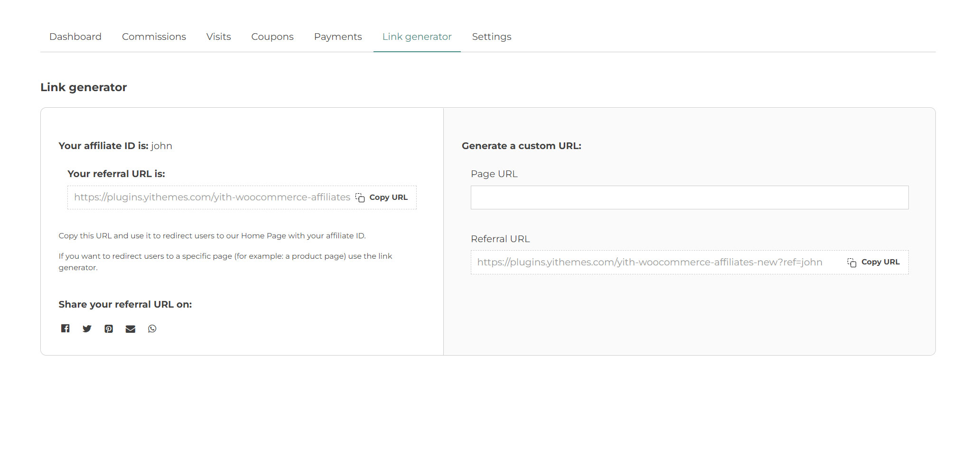980x451 pixels.
Task: Click the yith-woocommerce-affiliates referral URL text
Action: (212, 197)
